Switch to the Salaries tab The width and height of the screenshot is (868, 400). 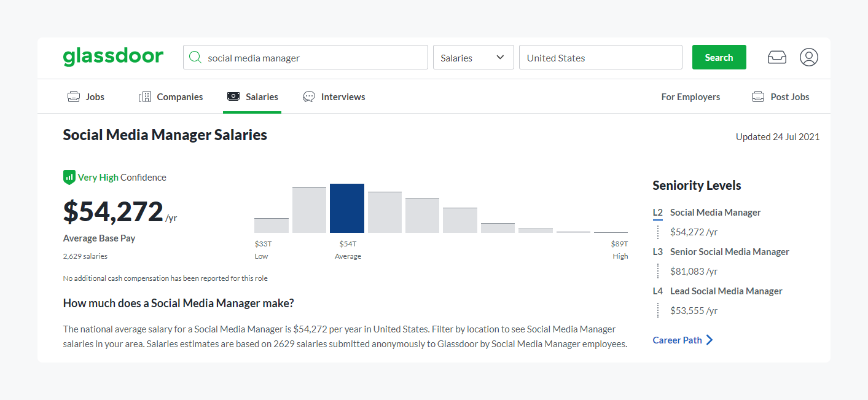coord(252,96)
